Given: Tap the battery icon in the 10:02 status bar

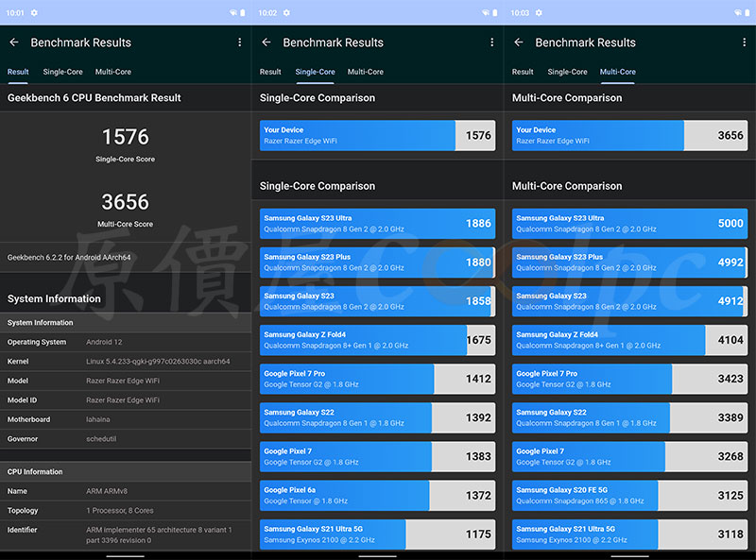Looking at the screenshot, I should click(x=494, y=13).
